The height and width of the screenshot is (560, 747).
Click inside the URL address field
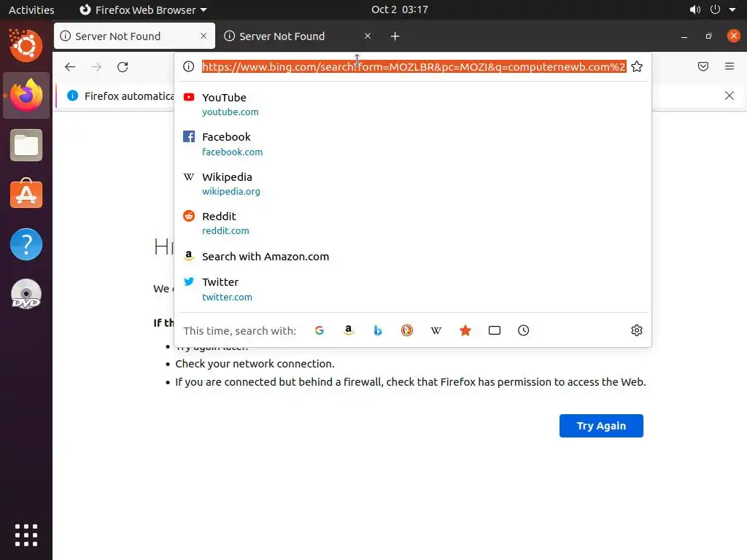pos(414,66)
